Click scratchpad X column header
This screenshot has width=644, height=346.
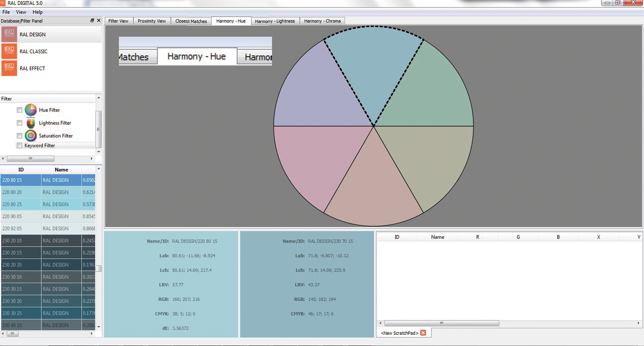click(x=599, y=237)
